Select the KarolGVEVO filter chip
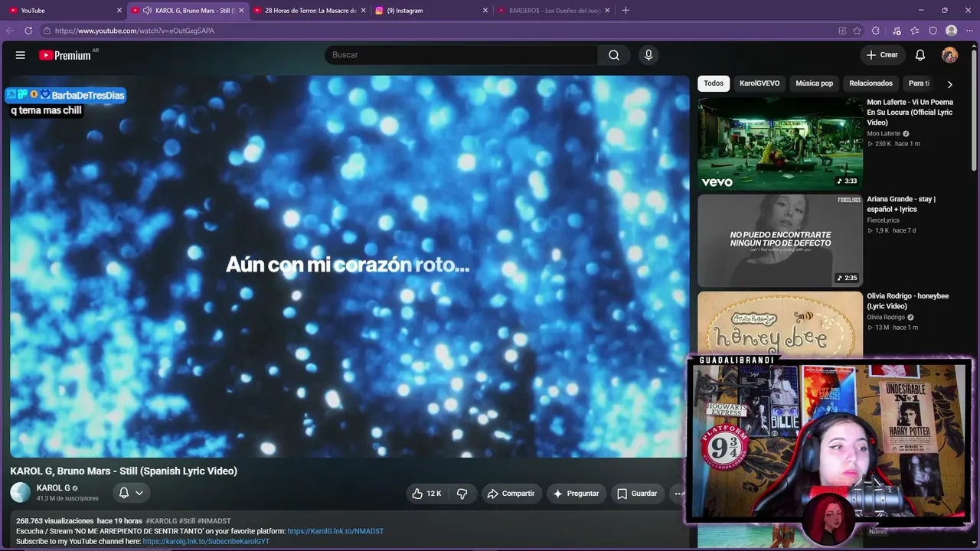Screen dimensions: 980x551 (759, 83)
